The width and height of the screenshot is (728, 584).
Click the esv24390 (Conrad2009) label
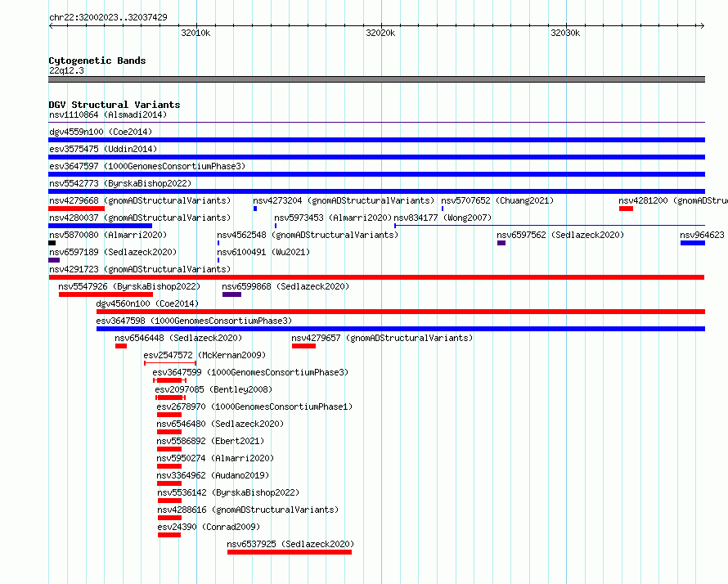[209, 527]
